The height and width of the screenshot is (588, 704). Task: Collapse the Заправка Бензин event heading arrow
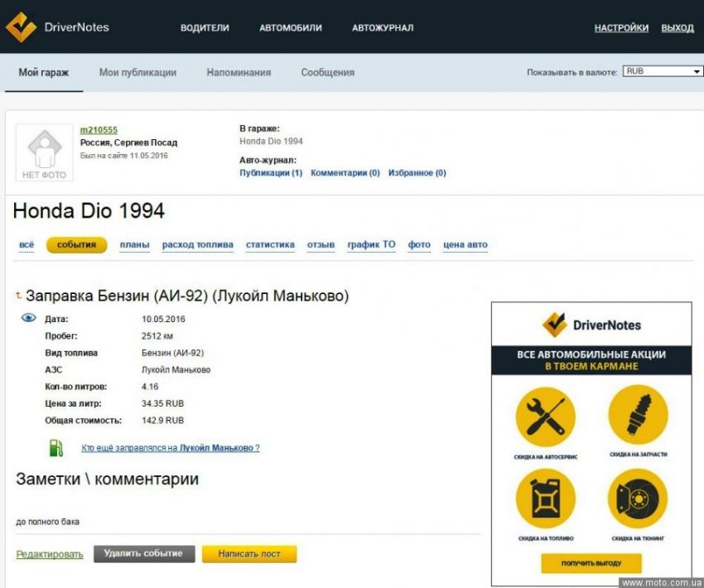point(19,296)
